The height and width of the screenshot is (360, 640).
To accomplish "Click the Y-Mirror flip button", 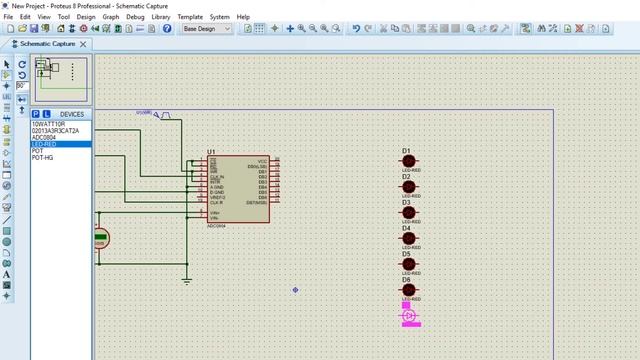I will pos(22,110).
